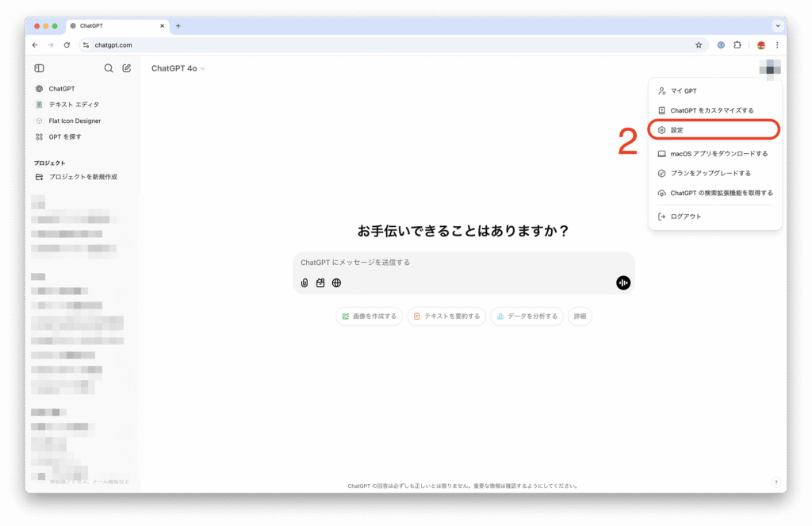Open a new browser tab
The width and height of the screenshot is (812, 526).
click(x=178, y=26)
